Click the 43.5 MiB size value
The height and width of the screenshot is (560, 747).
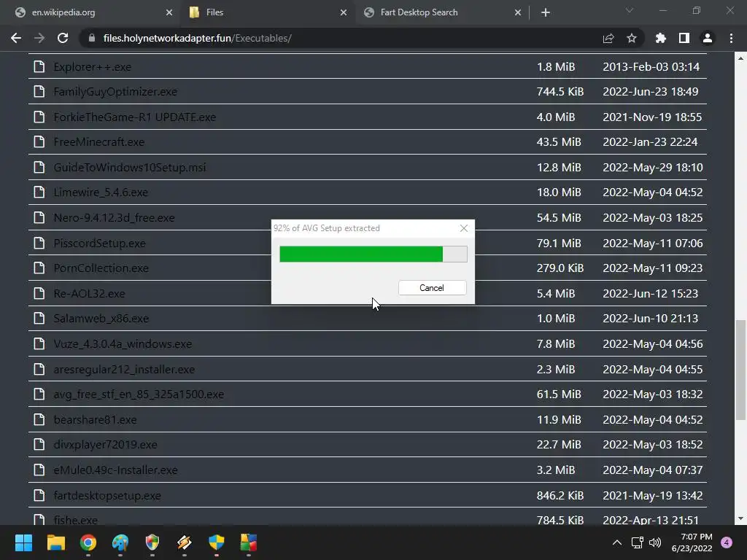click(559, 142)
